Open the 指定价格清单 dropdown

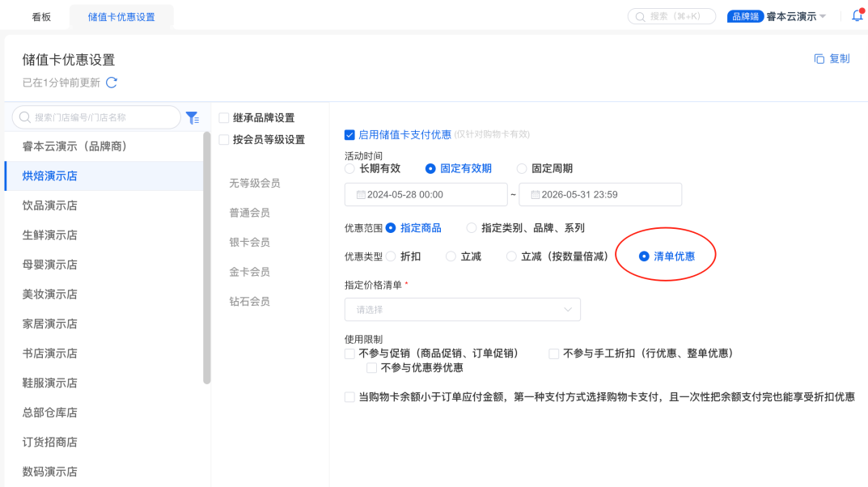pyautogui.click(x=462, y=310)
